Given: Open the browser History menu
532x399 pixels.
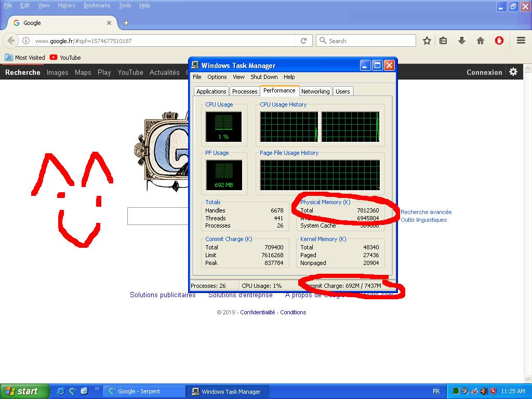Looking at the screenshot, I should pos(66,5).
